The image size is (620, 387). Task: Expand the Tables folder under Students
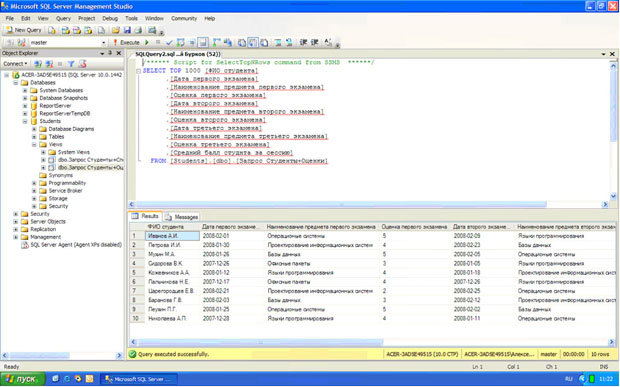34,137
